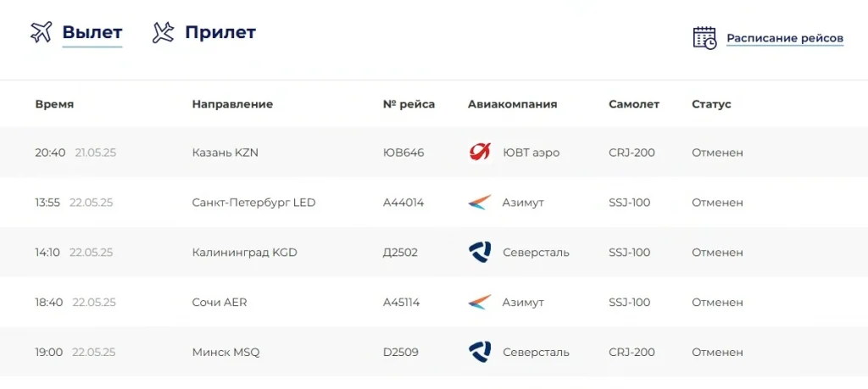Click the departing airplane icon beside Вылет

point(42,33)
